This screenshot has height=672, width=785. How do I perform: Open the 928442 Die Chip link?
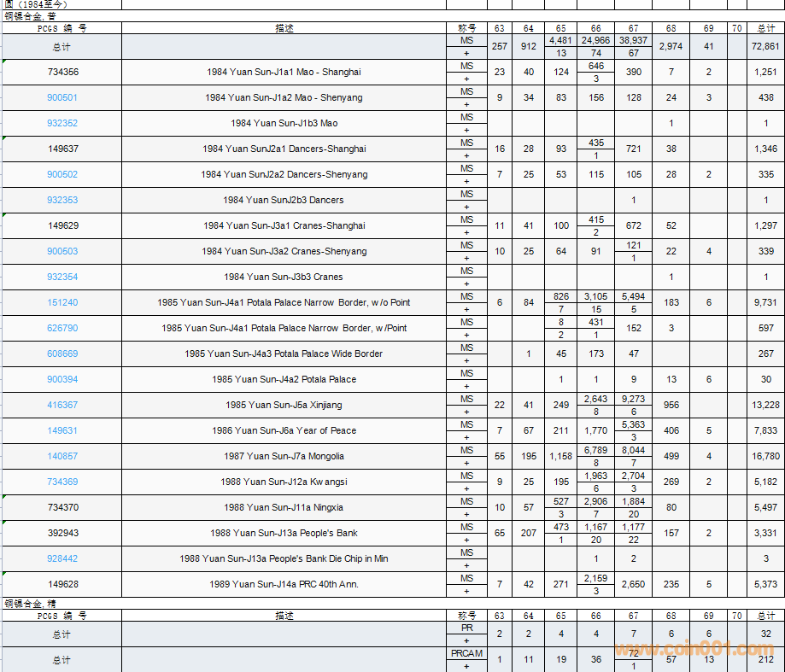coord(62,559)
